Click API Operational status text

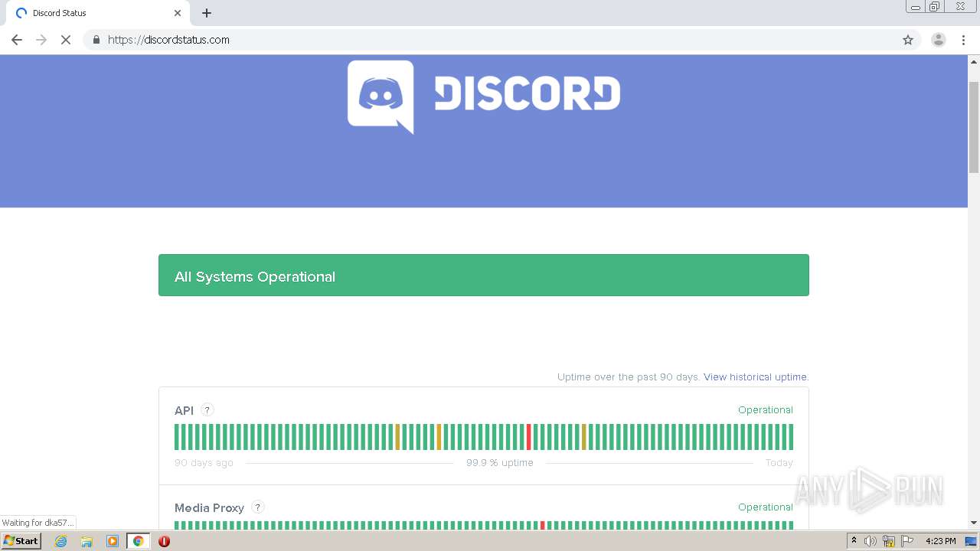(766, 410)
